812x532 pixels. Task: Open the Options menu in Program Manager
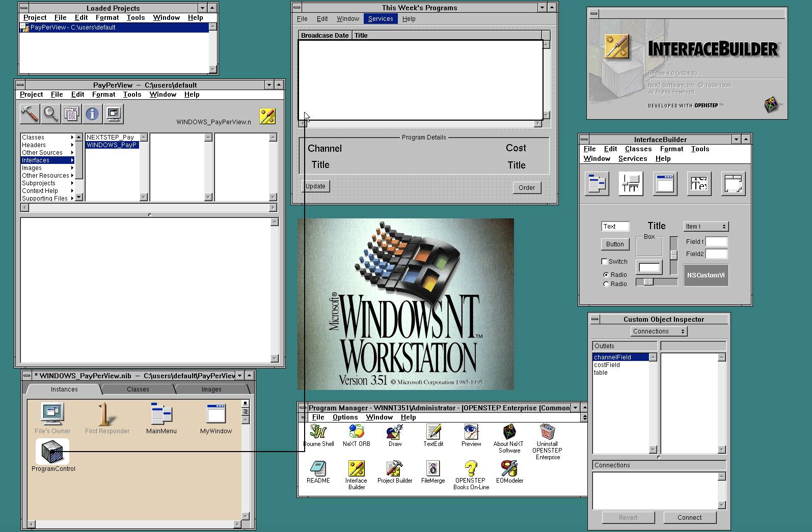[345, 417]
